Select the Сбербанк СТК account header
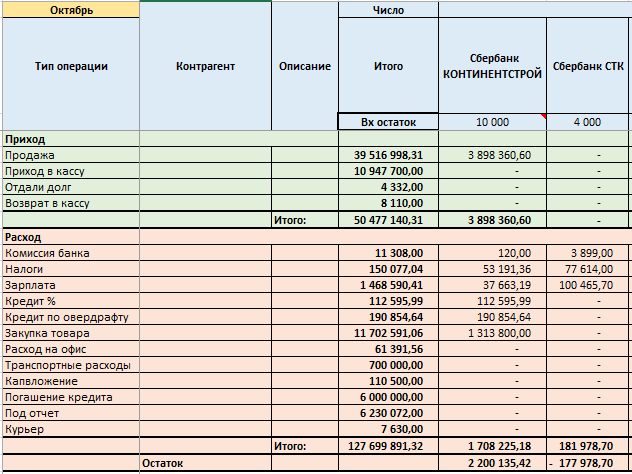 (588, 67)
